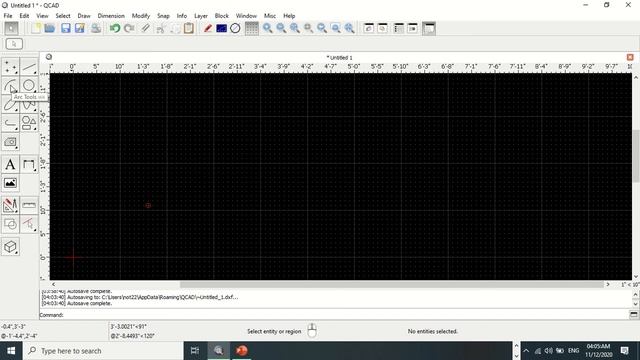Open Measuring ruler tools
Screen dimensions: 640x360
[x=29, y=205]
